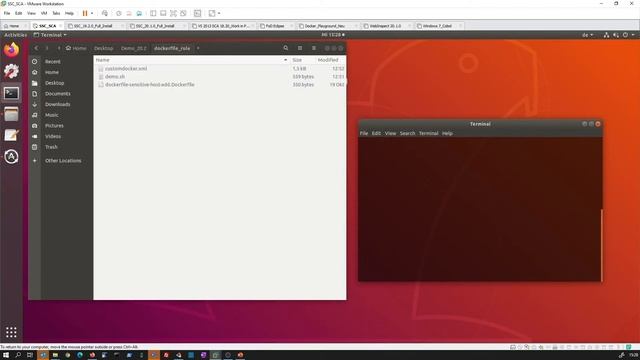Click the dockerfile_rule breadcrumb
The height and width of the screenshot is (360, 640).
172,48
